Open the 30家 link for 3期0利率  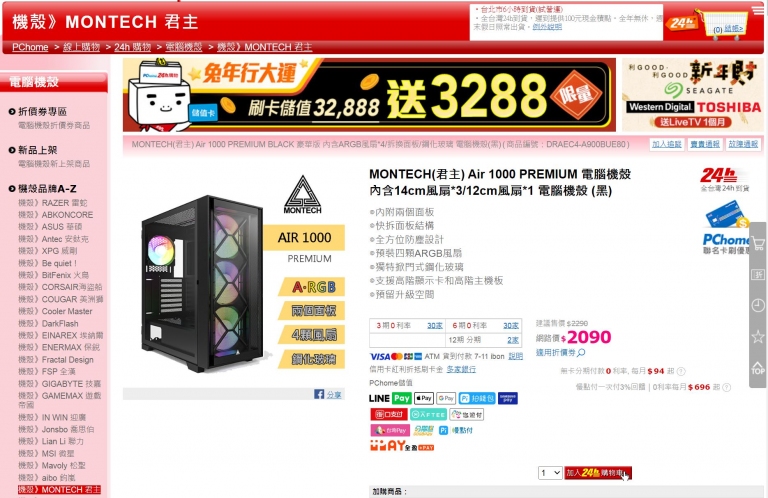434,326
